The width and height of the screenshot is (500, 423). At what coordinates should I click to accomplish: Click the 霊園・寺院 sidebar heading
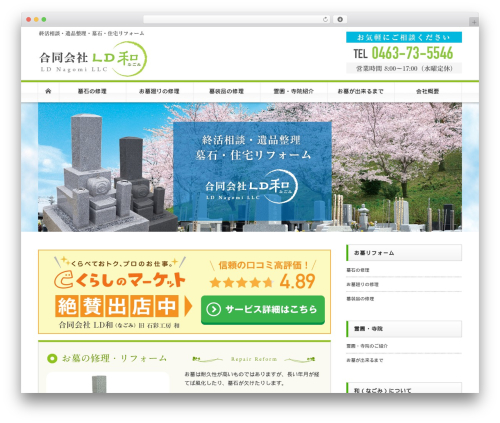(404, 329)
